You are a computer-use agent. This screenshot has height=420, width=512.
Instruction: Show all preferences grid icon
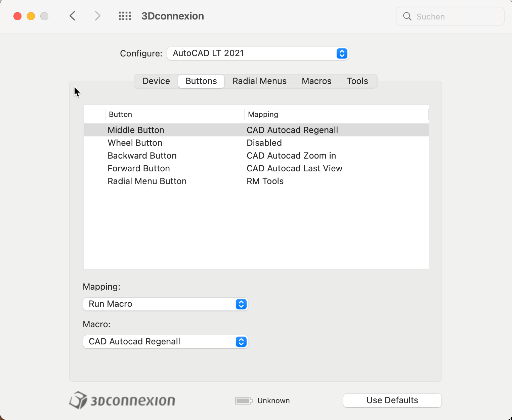125,16
